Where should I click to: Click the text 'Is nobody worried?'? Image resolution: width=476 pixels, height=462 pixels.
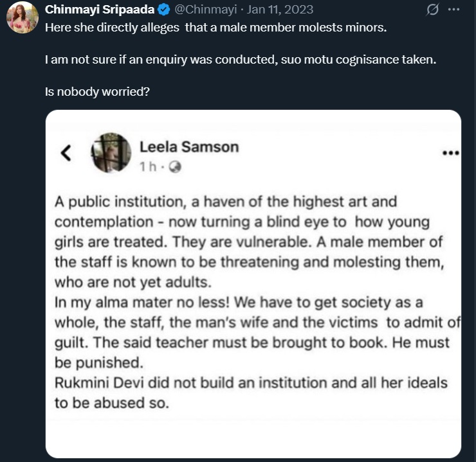point(97,91)
